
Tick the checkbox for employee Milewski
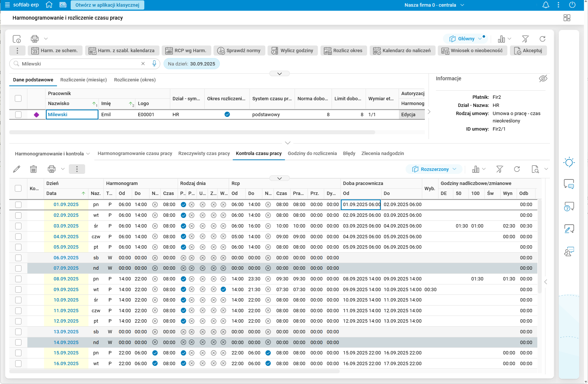[x=18, y=115]
